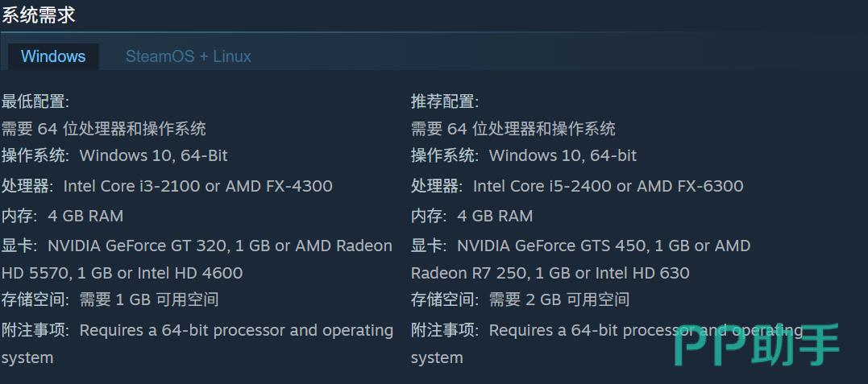The height and width of the screenshot is (384, 868).
Task: Click the Radeon R7 250 text line
Action: tap(550, 273)
